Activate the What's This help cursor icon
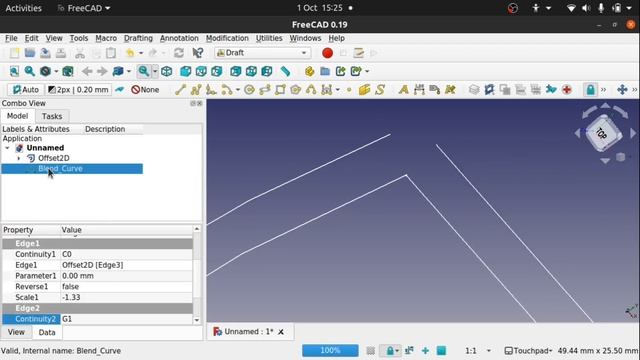 [198, 53]
